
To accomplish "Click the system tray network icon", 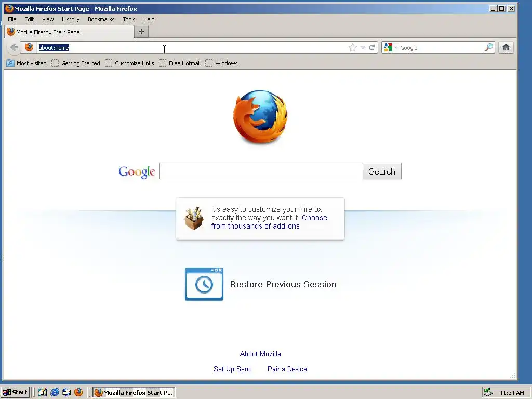I will (x=488, y=392).
